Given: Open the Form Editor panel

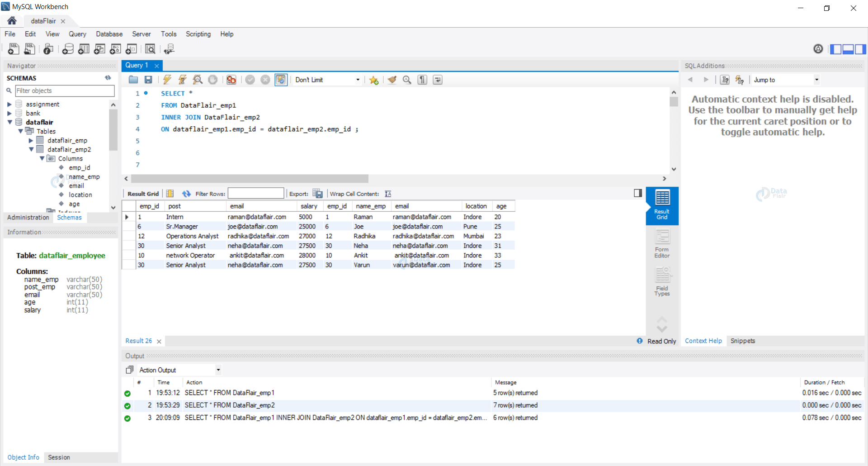Looking at the screenshot, I should point(662,243).
